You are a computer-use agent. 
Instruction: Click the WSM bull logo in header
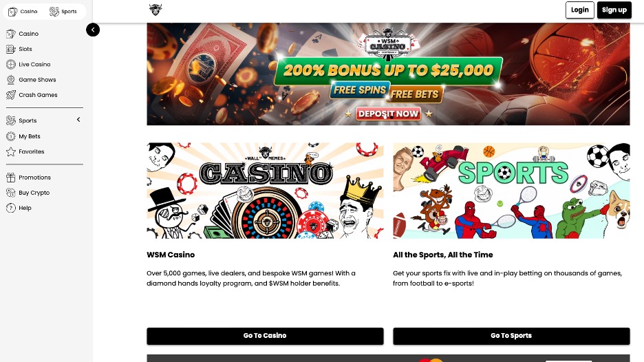(155, 10)
